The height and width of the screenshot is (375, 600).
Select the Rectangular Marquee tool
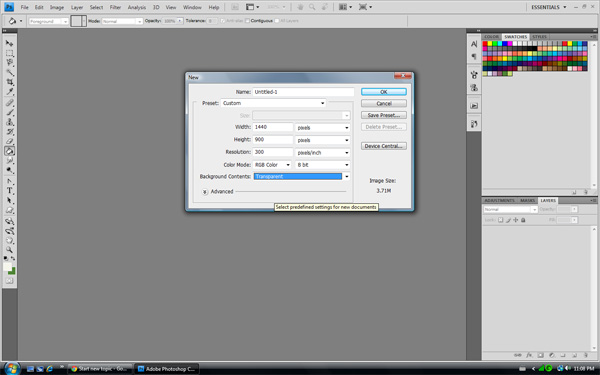pos(9,54)
